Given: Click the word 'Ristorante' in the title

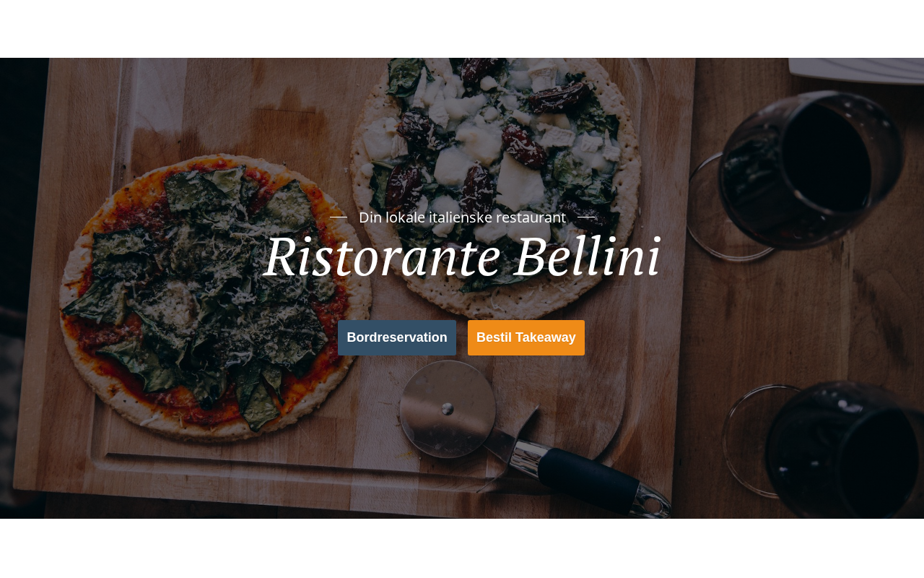Looking at the screenshot, I should (x=382, y=256).
